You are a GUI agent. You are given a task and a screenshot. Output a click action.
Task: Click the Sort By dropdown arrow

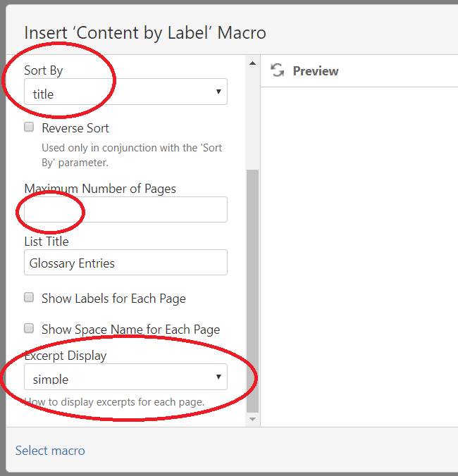tap(218, 92)
